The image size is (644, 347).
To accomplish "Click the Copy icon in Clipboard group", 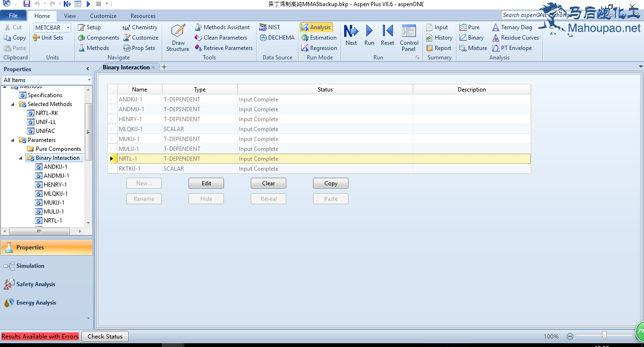I will (8, 38).
